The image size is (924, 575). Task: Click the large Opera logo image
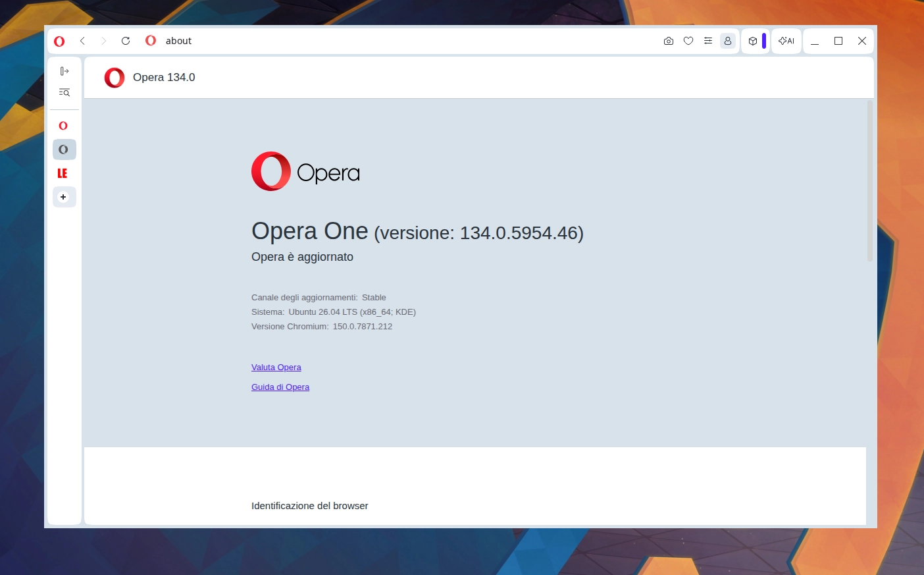(305, 171)
